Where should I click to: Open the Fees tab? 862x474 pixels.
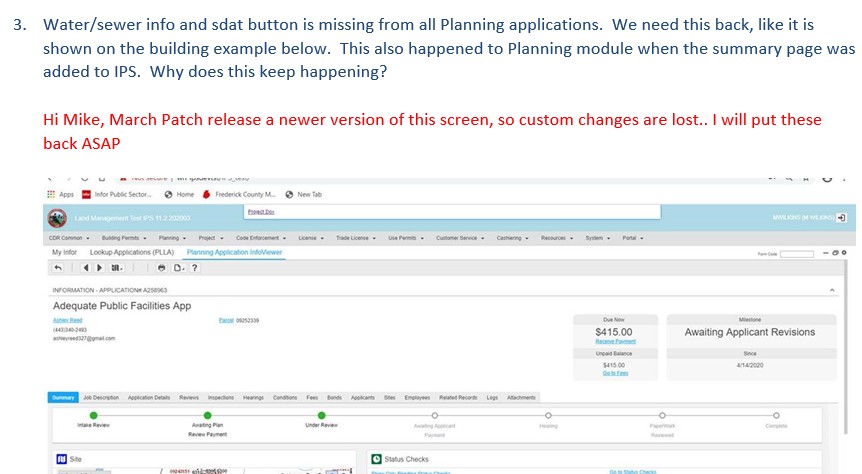point(312,398)
